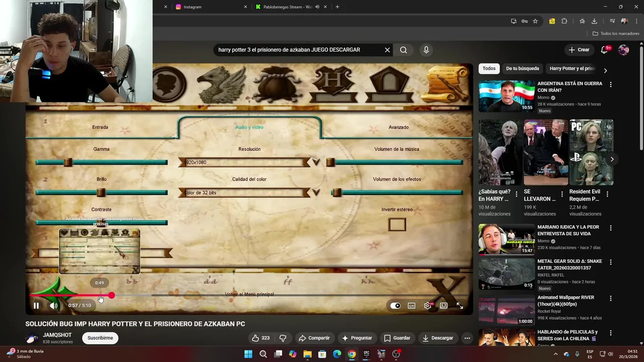Start voice search with the microphone

pos(426,50)
